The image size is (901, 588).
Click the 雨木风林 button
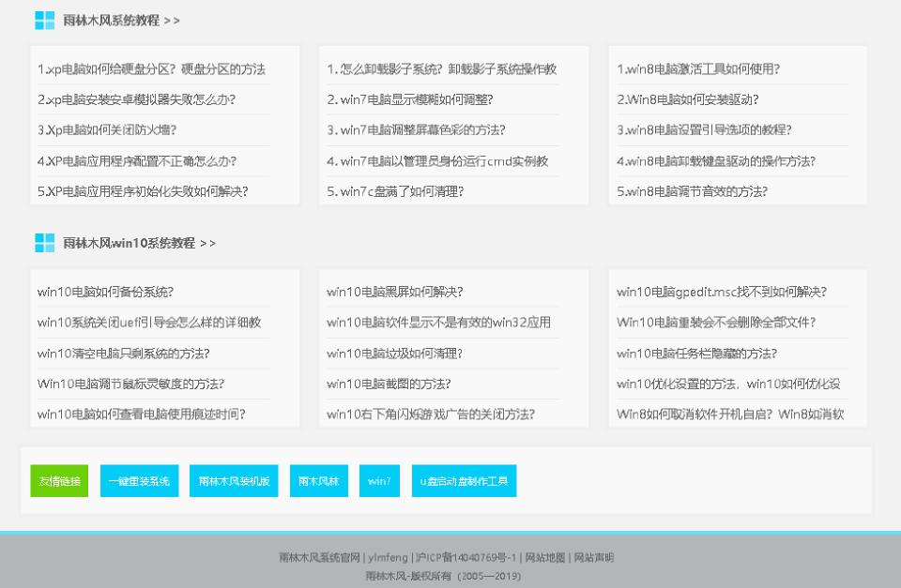318,481
